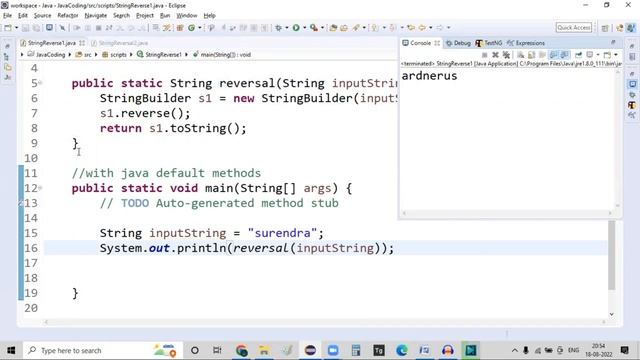This screenshot has width=640, height=360.
Task: Click the Pin Console icon
Action: coord(578,55)
